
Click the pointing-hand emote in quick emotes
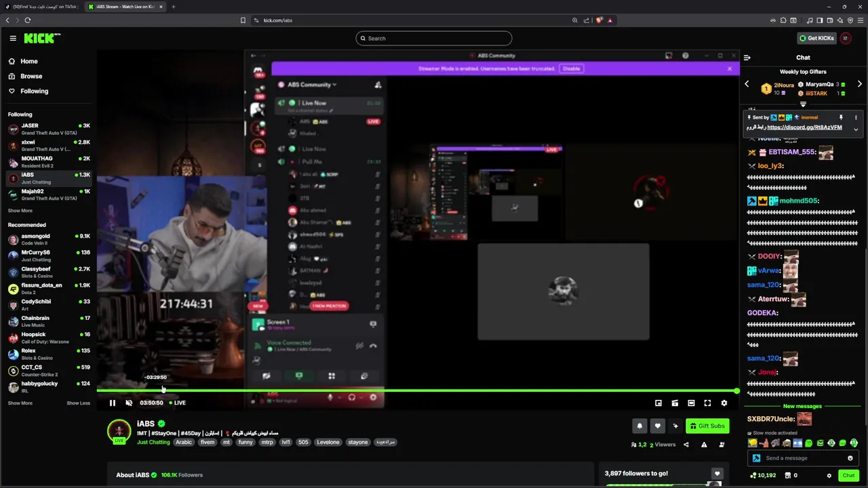tap(764, 443)
